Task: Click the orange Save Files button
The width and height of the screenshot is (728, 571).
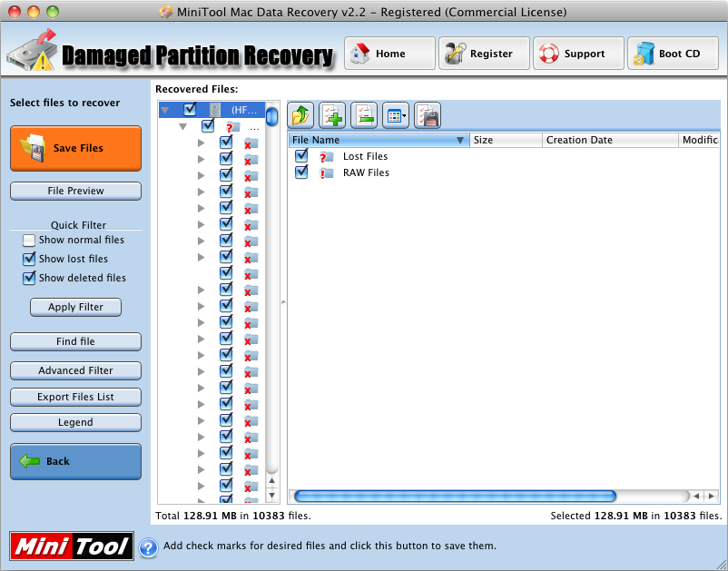Action: (75, 148)
